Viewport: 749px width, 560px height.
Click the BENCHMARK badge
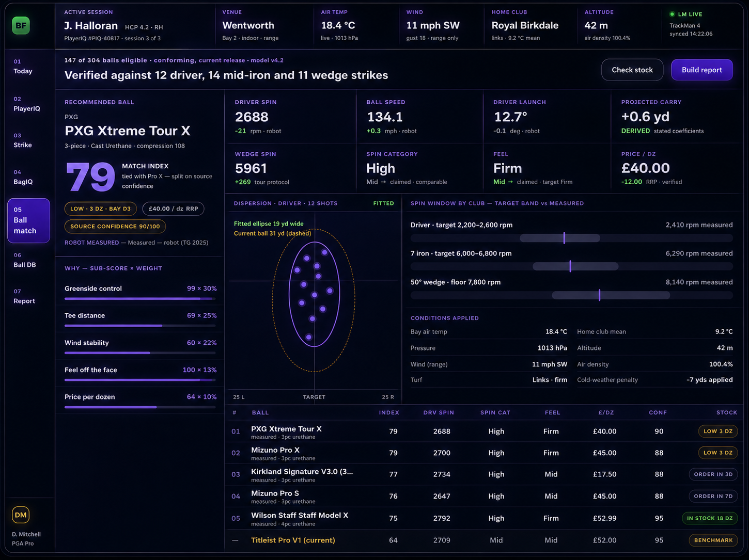[713, 540]
